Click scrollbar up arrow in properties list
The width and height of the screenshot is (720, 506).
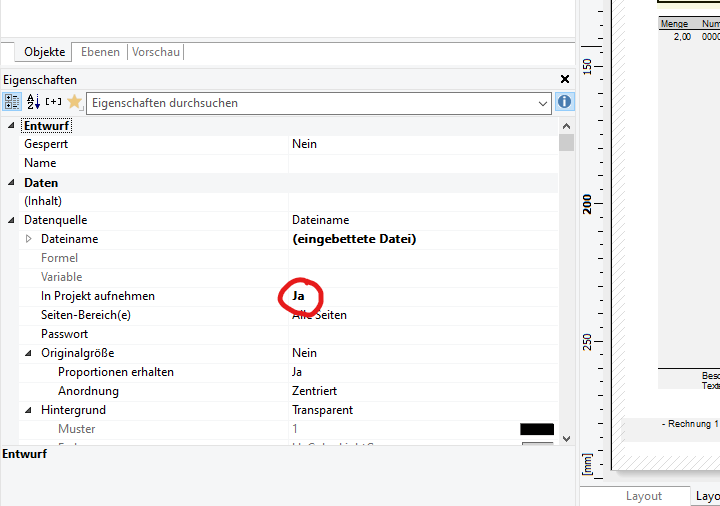click(x=567, y=126)
